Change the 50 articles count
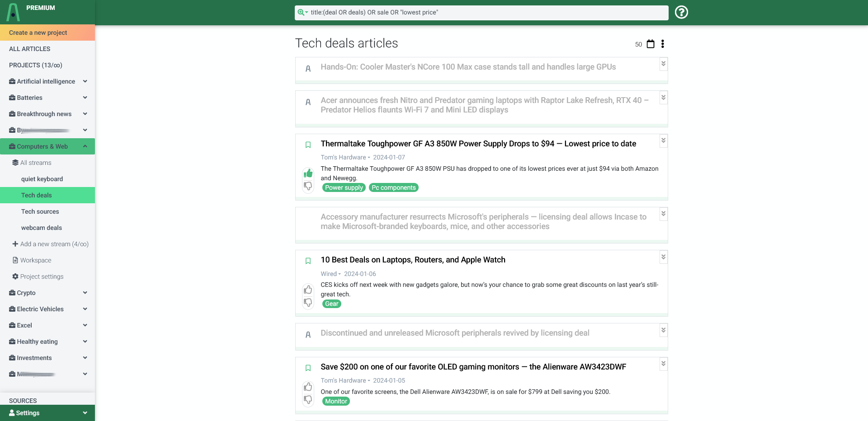 pyautogui.click(x=638, y=44)
